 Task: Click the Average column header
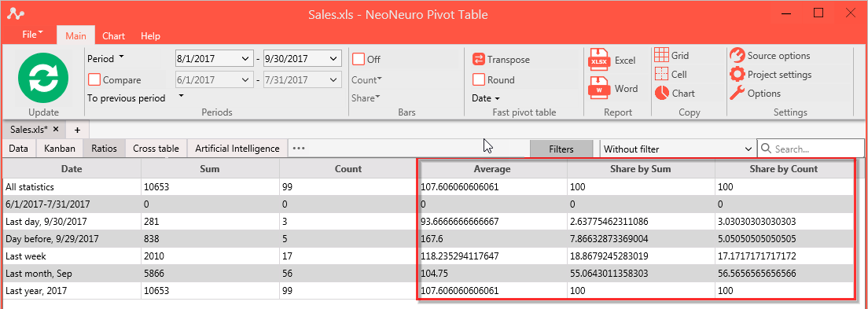[492, 169]
